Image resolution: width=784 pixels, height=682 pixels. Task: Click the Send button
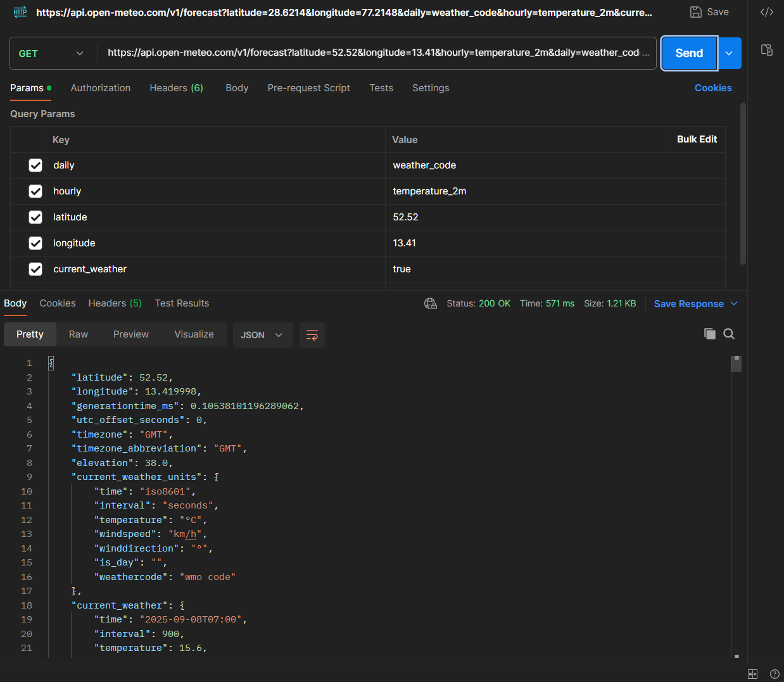(x=688, y=53)
